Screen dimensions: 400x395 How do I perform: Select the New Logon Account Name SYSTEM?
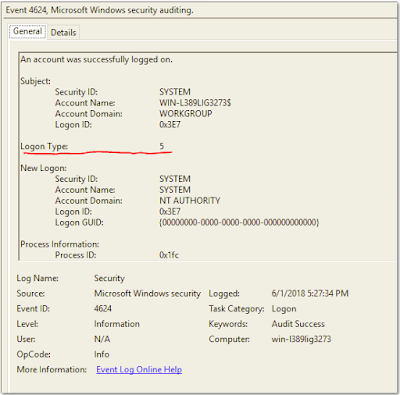pos(175,190)
